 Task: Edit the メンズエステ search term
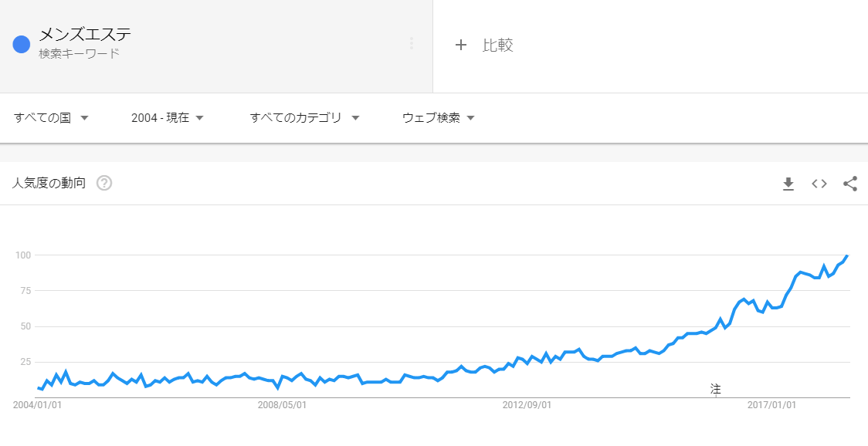click(85, 35)
